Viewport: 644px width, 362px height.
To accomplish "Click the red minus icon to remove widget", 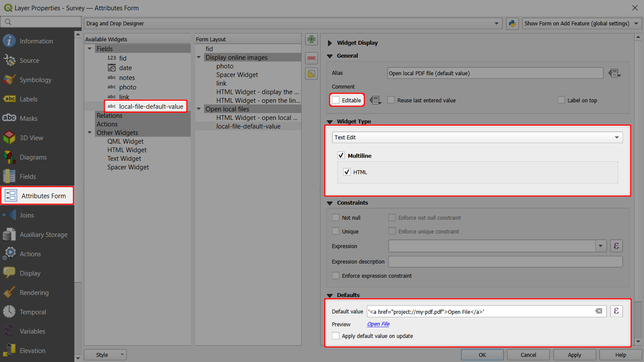I will [x=311, y=58].
